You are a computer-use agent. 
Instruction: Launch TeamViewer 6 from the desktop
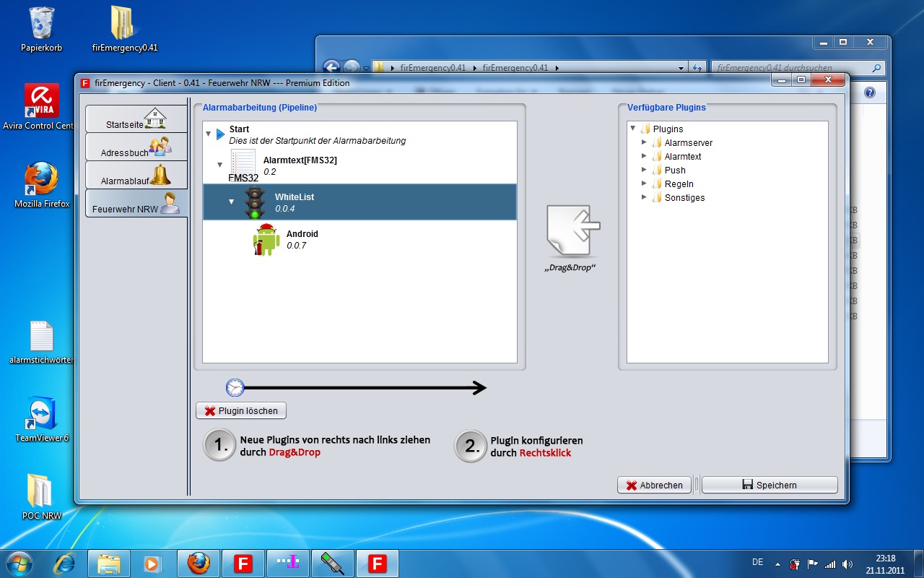click(42, 413)
